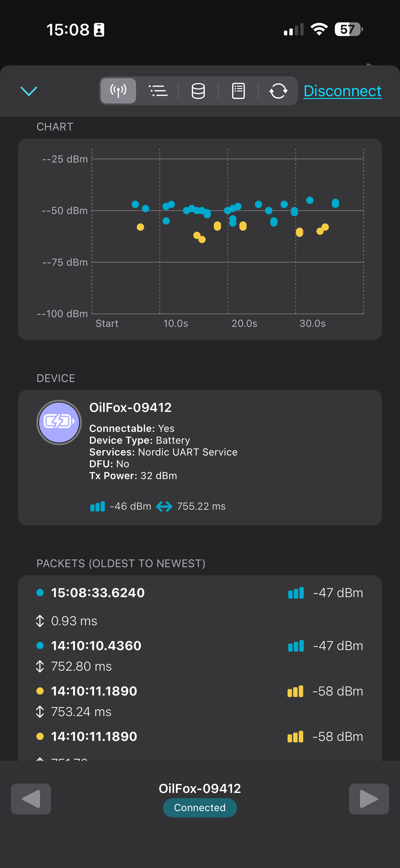This screenshot has height=868, width=400.
Task: Tap the blue signal strength bars icon
Action: coord(98,506)
